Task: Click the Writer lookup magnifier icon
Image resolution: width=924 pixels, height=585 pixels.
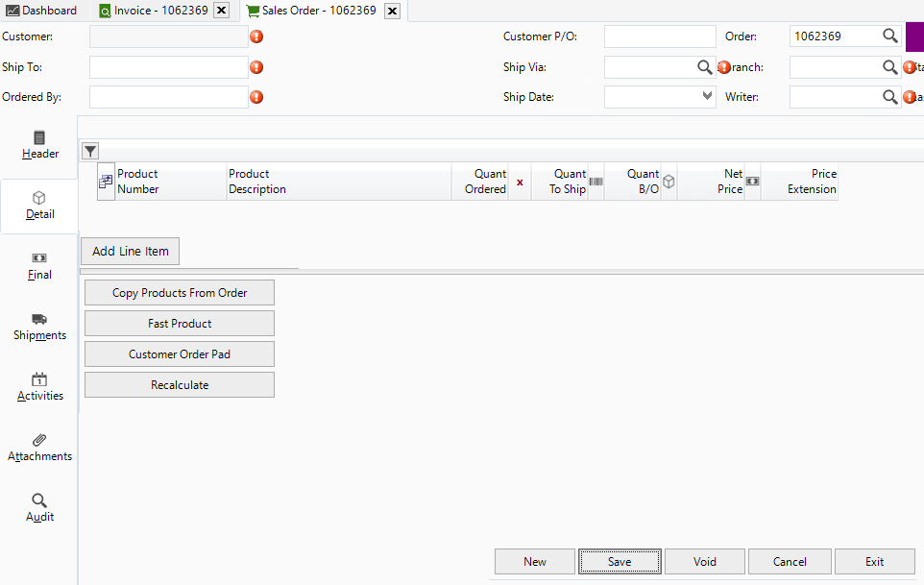Action: [890, 97]
